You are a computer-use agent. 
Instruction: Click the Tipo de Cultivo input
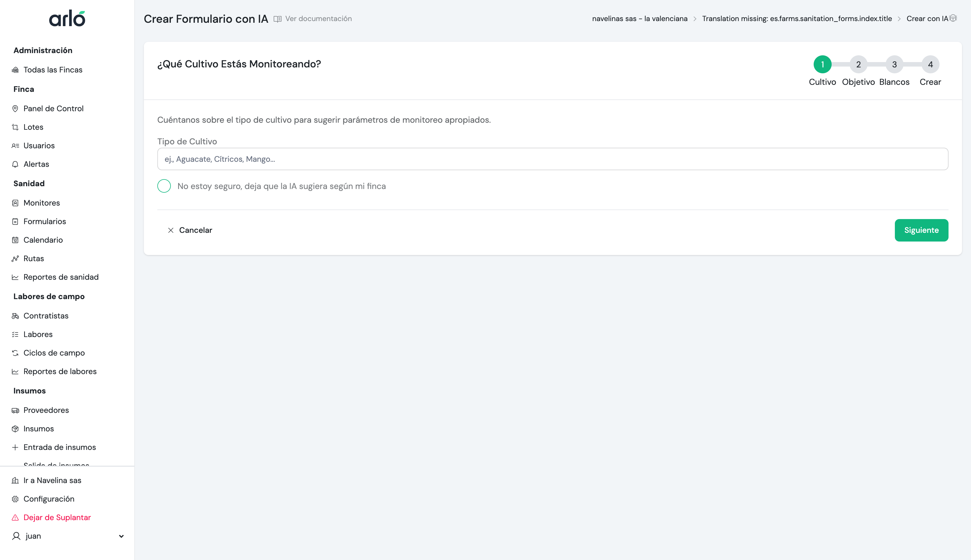pos(552,159)
